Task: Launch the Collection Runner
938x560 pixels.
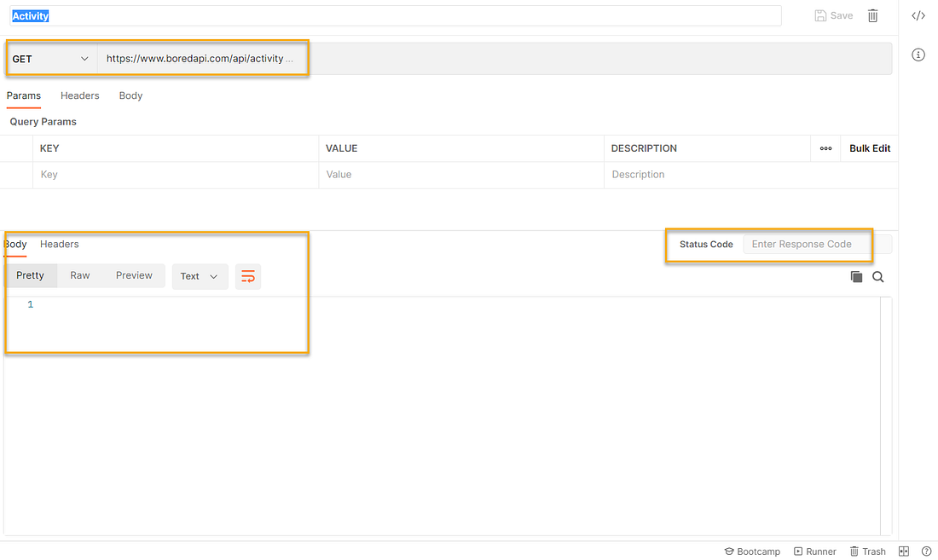Action: coord(814,551)
